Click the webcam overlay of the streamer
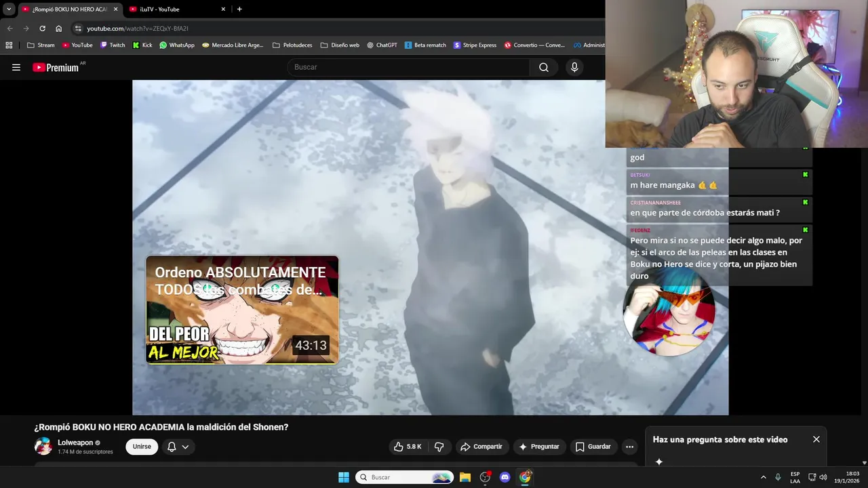868x488 pixels. point(736,73)
